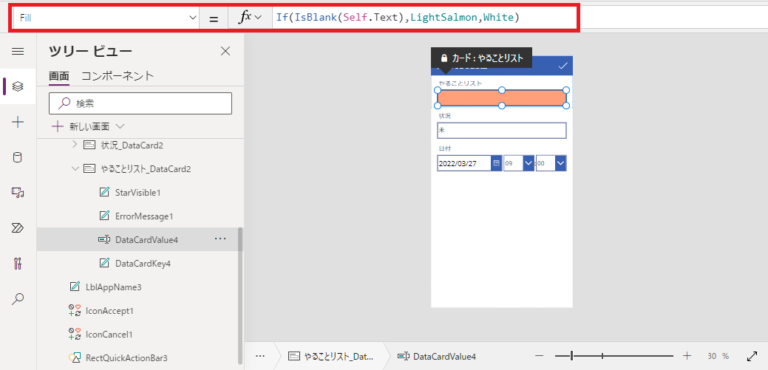Select the salmon-colored text input on canvas
Image resolution: width=768 pixels, height=370 pixels.
point(502,98)
